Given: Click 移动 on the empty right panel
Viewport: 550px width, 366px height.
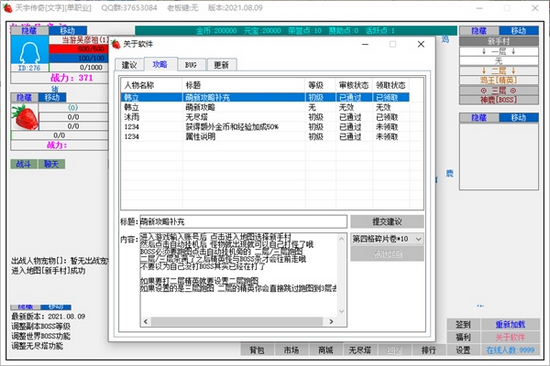Looking at the screenshot, I should click(518, 118).
